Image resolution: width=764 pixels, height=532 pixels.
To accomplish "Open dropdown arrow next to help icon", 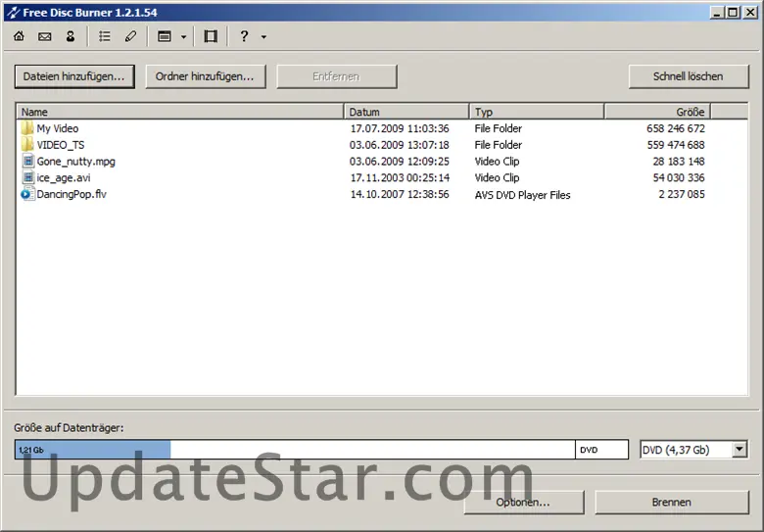I will [x=263, y=37].
